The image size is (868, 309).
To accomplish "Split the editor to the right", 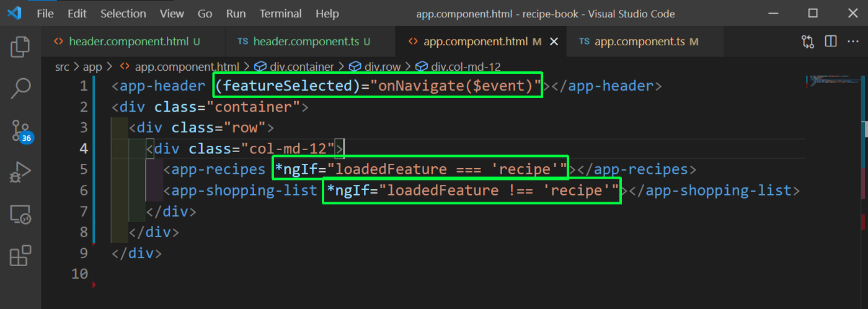I will point(831,42).
